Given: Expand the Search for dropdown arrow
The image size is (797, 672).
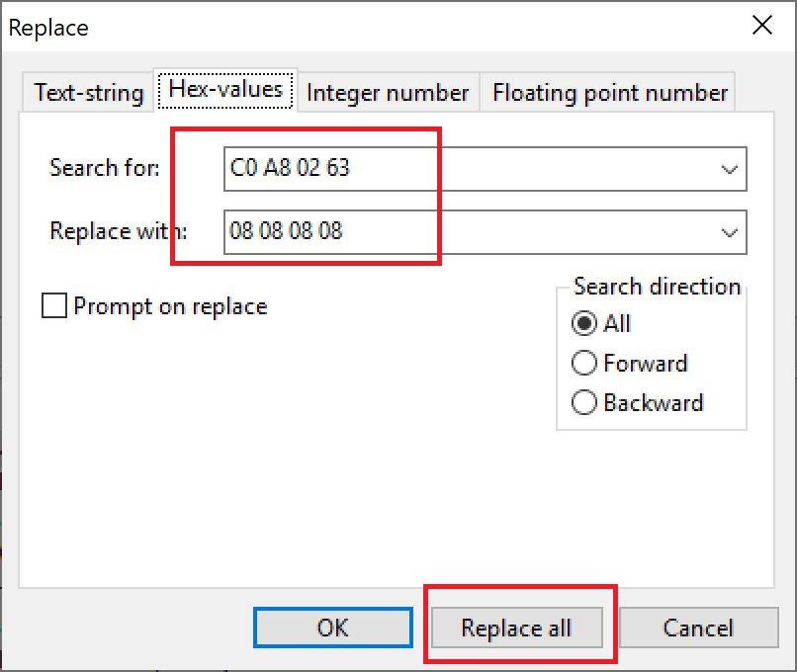Looking at the screenshot, I should pos(730,169).
